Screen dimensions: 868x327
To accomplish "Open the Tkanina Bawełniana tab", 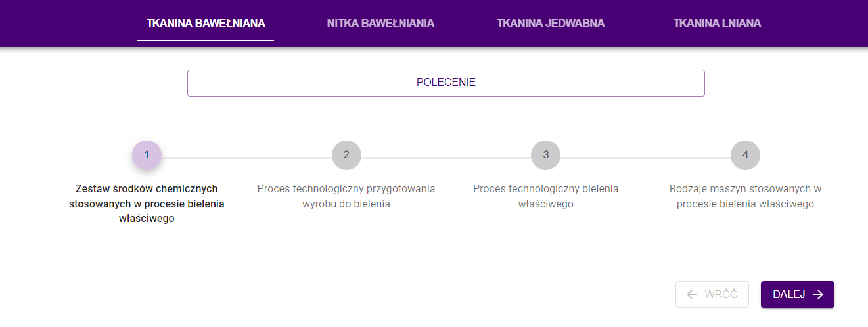I will coord(206,24).
